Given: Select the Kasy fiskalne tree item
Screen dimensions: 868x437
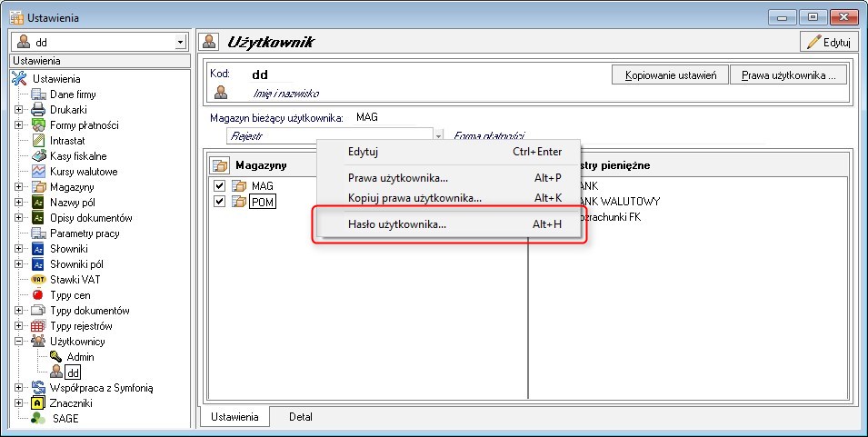Looking at the screenshot, I should click(x=78, y=156).
